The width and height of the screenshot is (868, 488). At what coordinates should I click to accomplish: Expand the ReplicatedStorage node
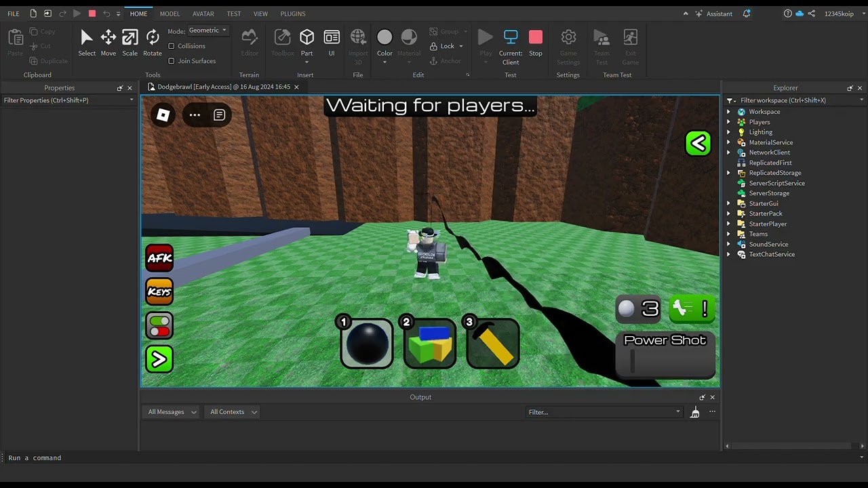pos(729,173)
